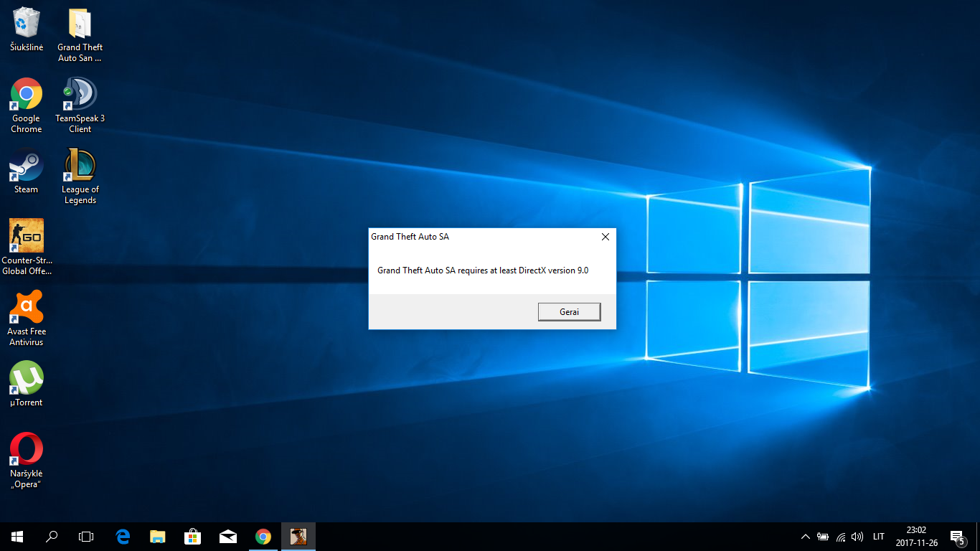Click the DirectX version 9.0 error message
Image resolution: width=980 pixels, height=551 pixels.
(x=483, y=270)
